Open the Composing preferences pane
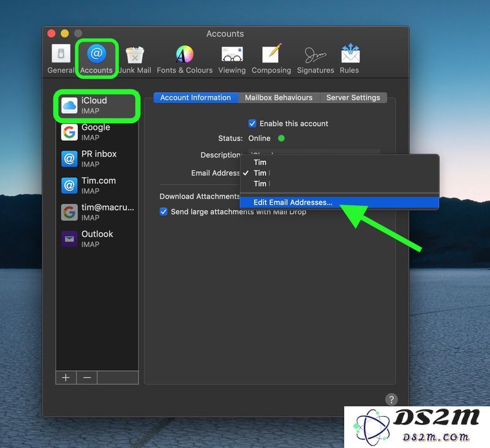The image size is (490, 448). [271, 59]
